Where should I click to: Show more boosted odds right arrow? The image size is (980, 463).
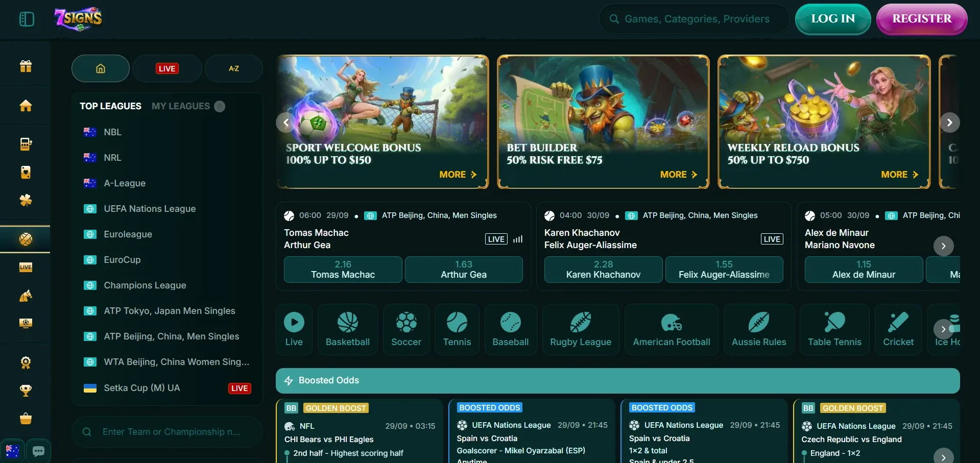pos(944,457)
